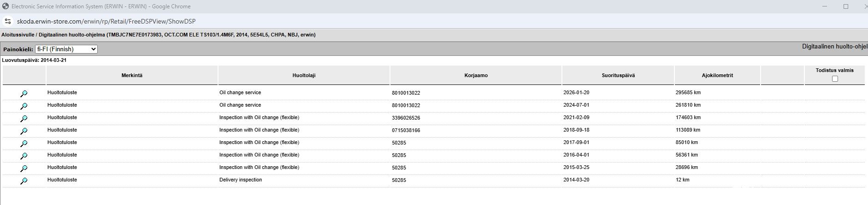The height and width of the screenshot is (205, 868).
Task: Click the Merkintä column header
Action: tap(132, 75)
